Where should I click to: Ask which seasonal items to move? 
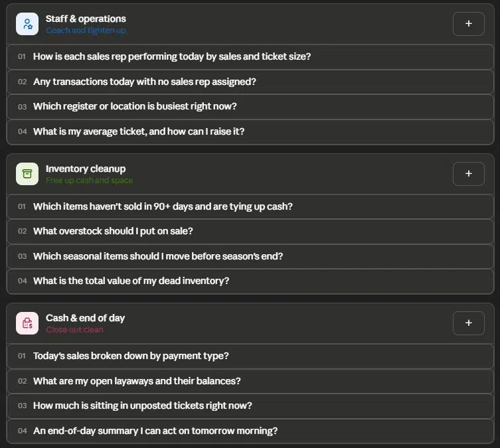pos(250,256)
